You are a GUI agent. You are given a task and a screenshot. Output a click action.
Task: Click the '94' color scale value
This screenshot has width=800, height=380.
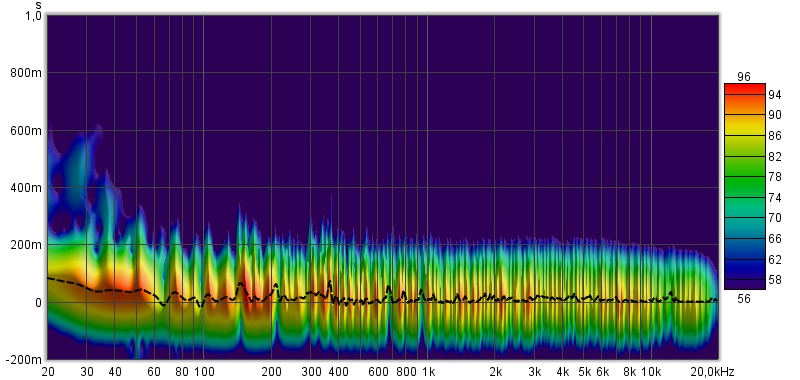pyautogui.click(x=775, y=95)
